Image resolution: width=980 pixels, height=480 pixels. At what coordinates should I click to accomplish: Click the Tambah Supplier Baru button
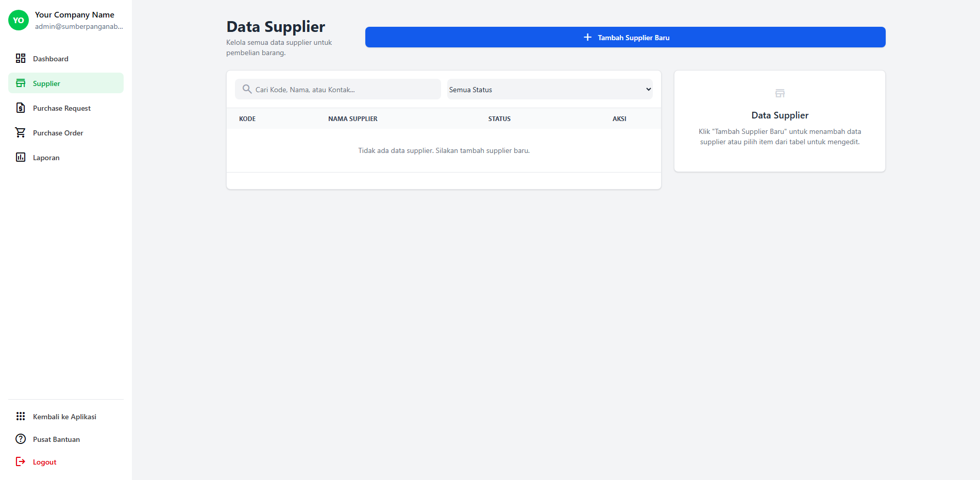tap(625, 37)
